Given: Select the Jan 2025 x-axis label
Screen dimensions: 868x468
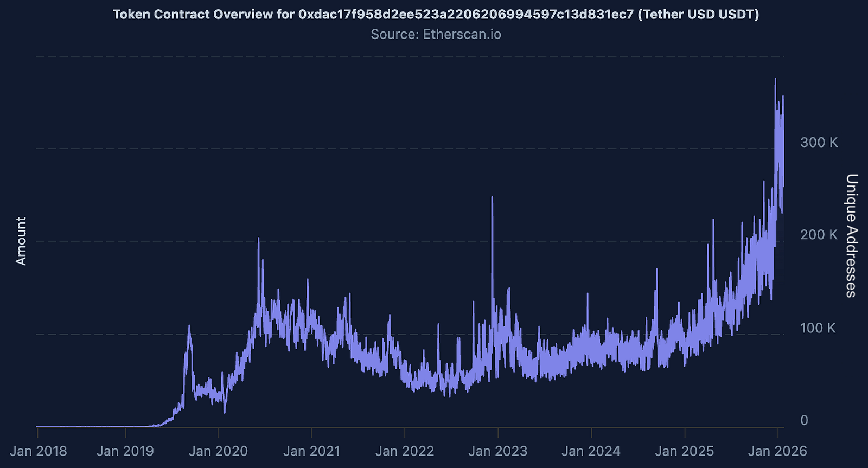Looking at the screenshot, I should pyautogui.click(x=684, y=451).
